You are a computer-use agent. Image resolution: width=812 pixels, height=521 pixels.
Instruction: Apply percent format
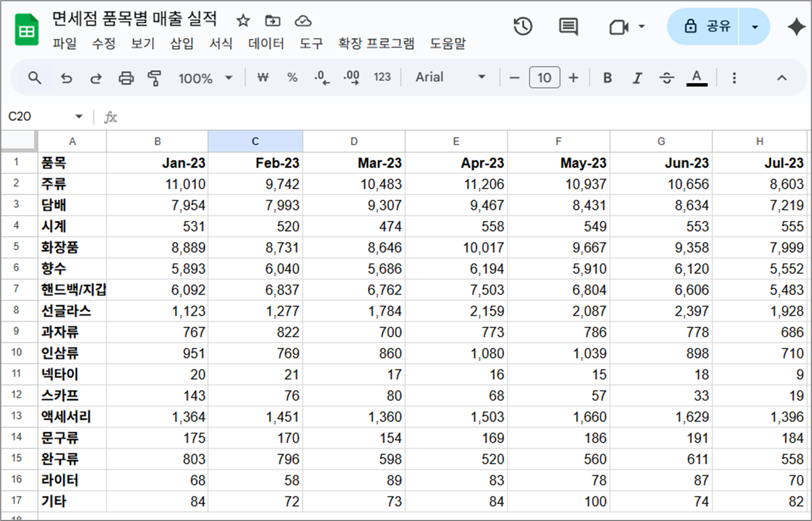coord(293,77)
